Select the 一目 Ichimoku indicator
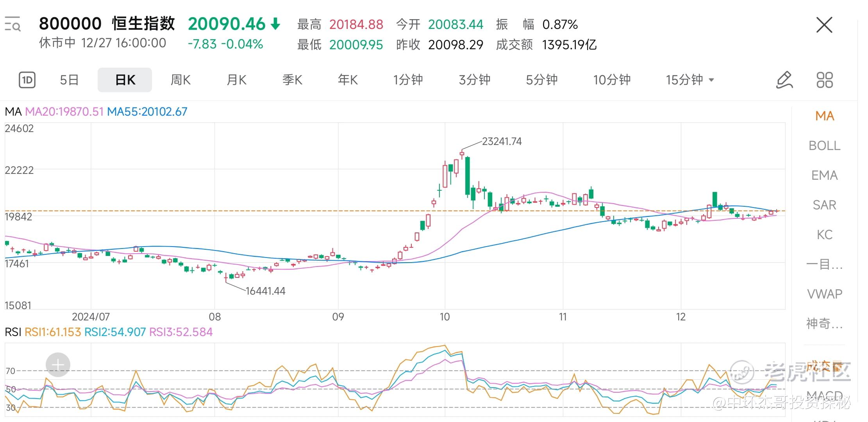The width and height of the screenshot is (868, 422). tap(824, 264)
